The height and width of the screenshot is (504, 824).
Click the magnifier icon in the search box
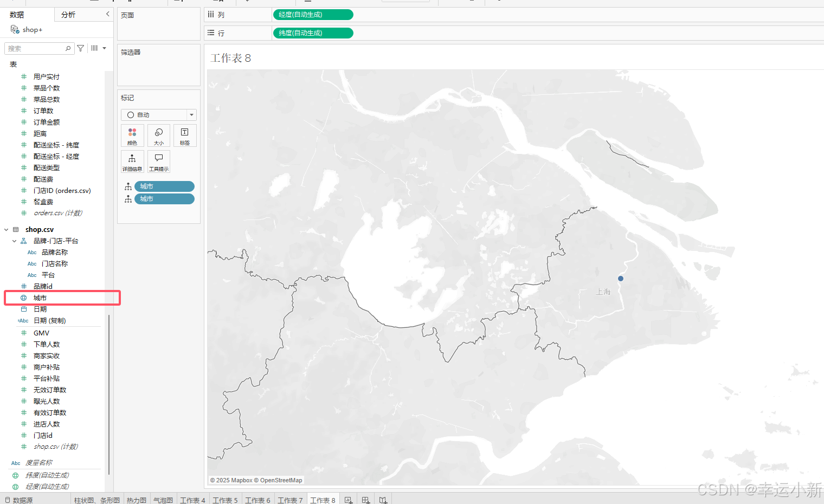tap(68, 48)
